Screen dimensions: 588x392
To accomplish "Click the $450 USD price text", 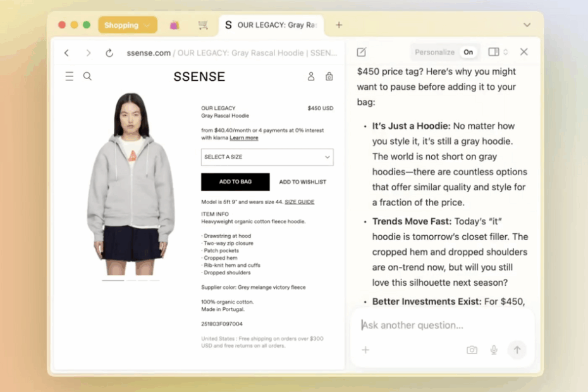I will pyautogui.click(x=321, y=108).
